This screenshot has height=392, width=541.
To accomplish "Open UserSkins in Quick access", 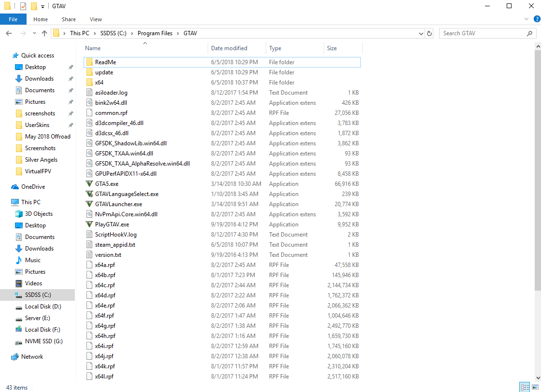I will 37,125.
